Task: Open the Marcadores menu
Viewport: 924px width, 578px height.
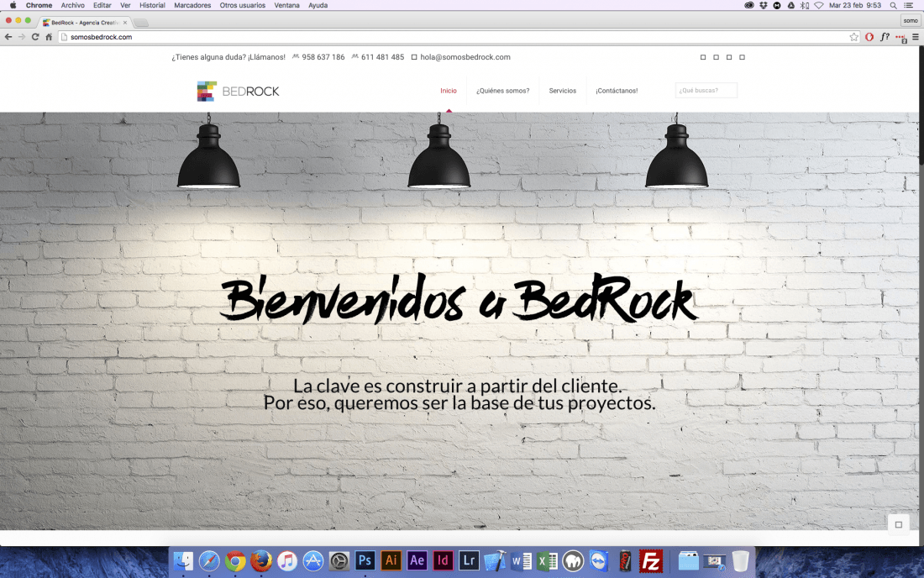Action: [192, 5]
